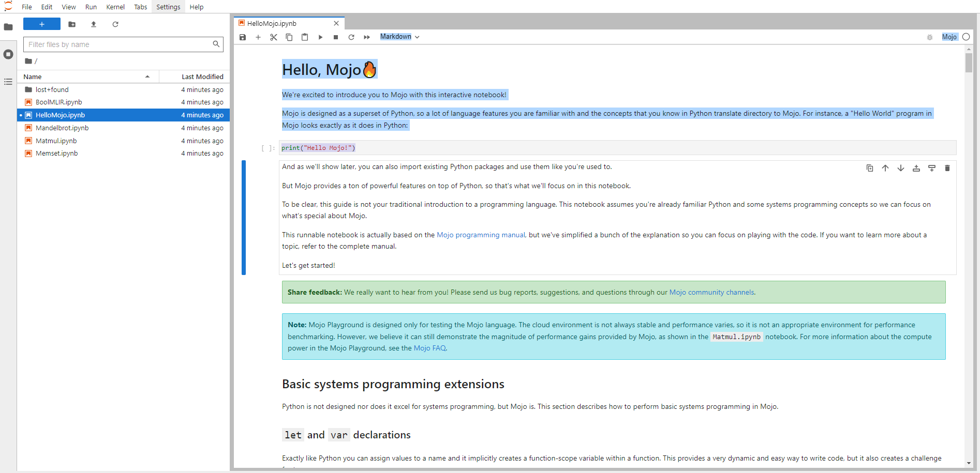Click the JupyterLab logo
Screen dimensions: 980x473
tap(8, 6)
